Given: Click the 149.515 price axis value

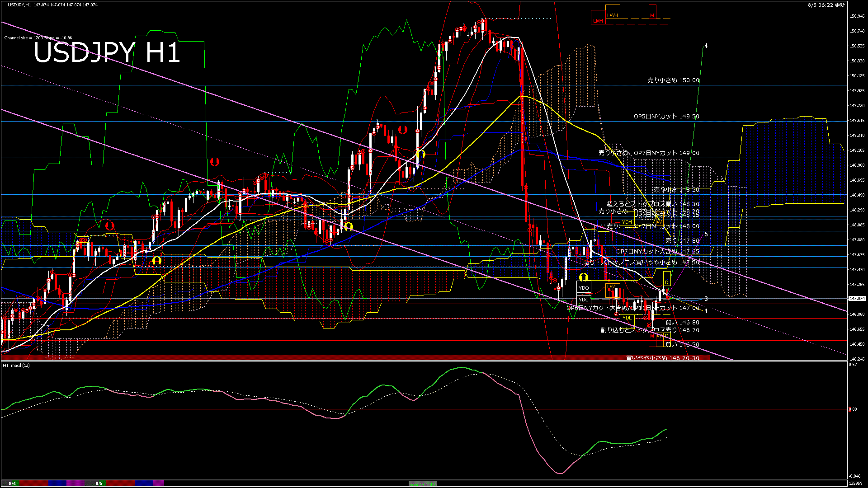Looking at the screenshot, I should pos(857,121).
